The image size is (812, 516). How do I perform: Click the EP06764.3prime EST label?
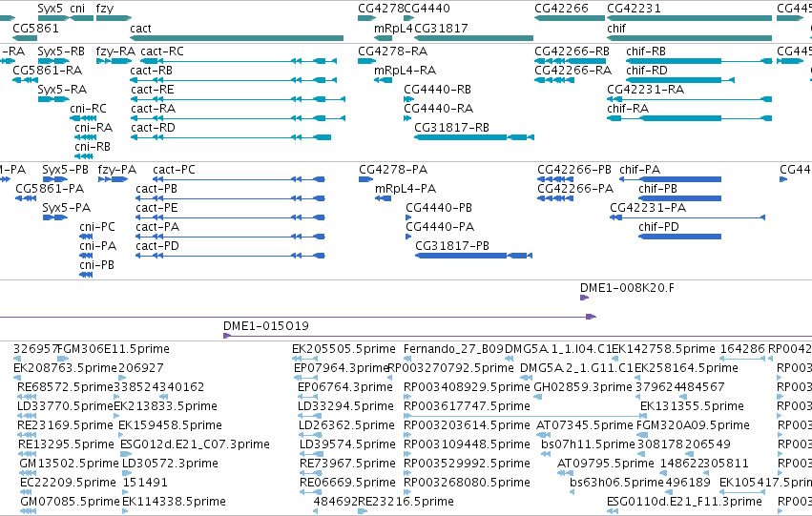[x=344, y=387]
